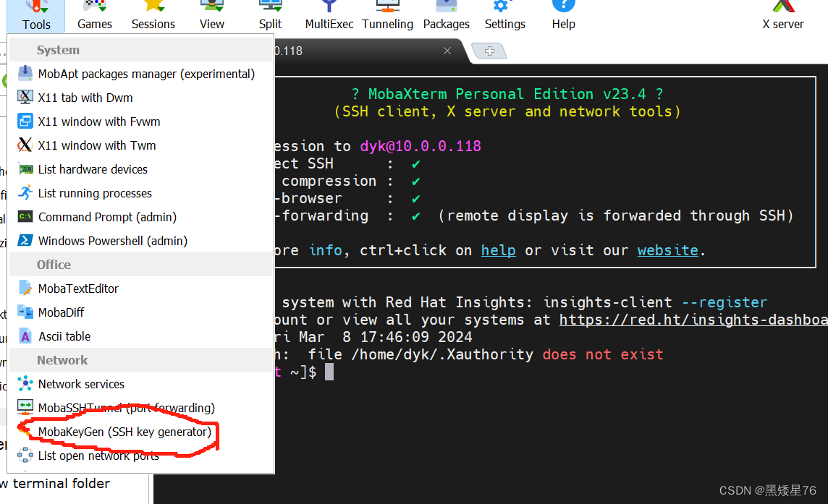Follow the help link in terminal

point(498,250)
